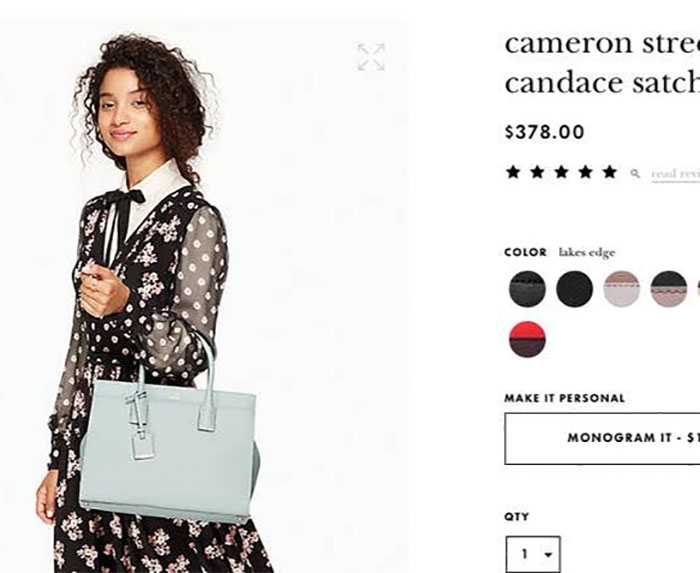This screenshot has height=573, width=700.
Task: Click the fourth rating star
Action: point(585,172)
